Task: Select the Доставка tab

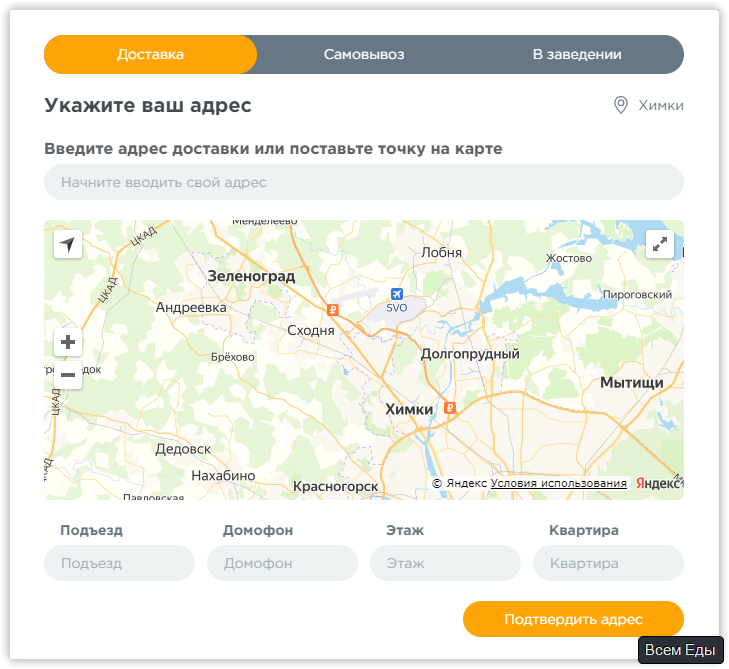Action: coord(150,54)
